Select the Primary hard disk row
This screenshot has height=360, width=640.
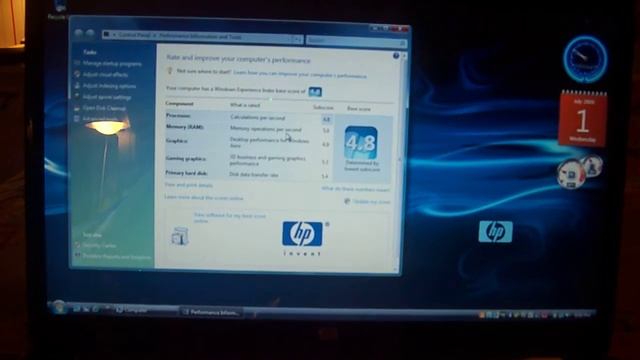coord(248,174)
